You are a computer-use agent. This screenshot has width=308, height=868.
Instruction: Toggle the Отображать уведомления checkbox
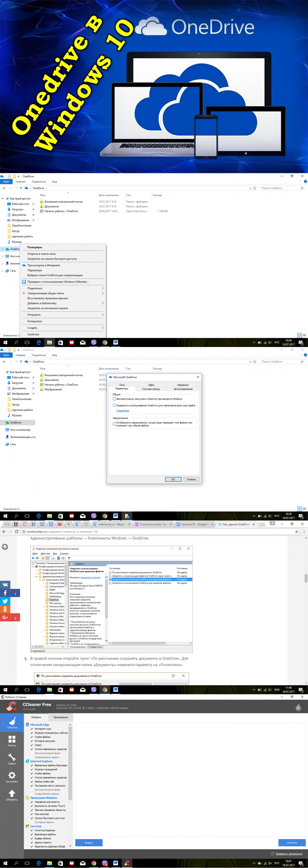click(115, 424)
